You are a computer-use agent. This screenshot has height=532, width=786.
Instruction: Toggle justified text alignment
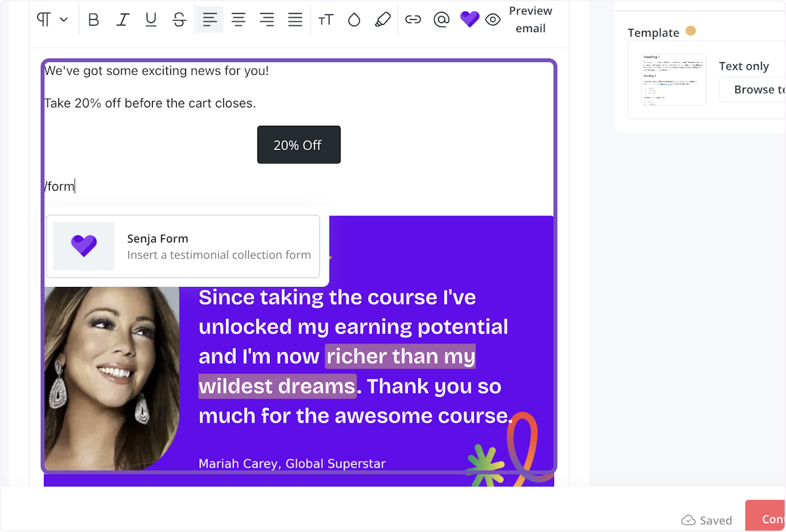point(295,20)
